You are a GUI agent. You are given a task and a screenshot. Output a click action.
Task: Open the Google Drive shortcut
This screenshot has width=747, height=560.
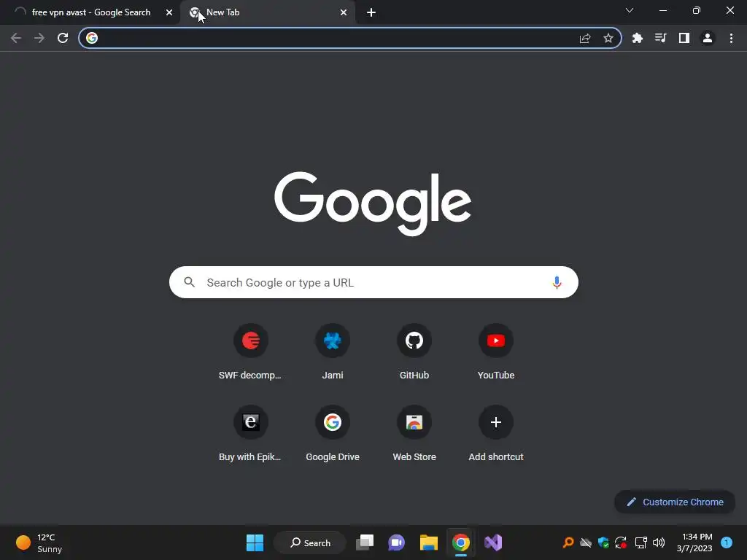tap(333, 434)
